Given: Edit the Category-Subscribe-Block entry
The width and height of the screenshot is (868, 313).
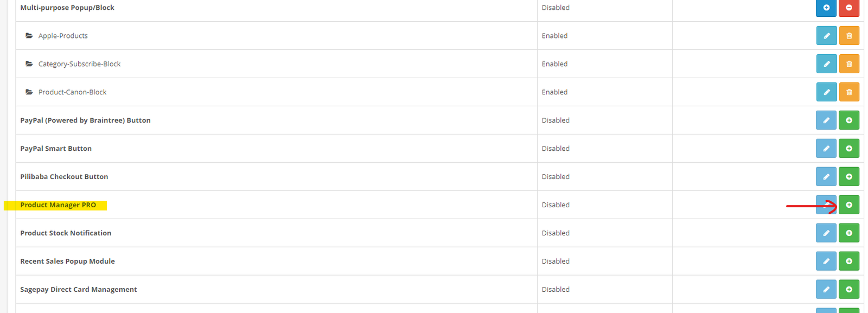Looking at the screenshot, I should pyautogui.click(x=826, y=64).
